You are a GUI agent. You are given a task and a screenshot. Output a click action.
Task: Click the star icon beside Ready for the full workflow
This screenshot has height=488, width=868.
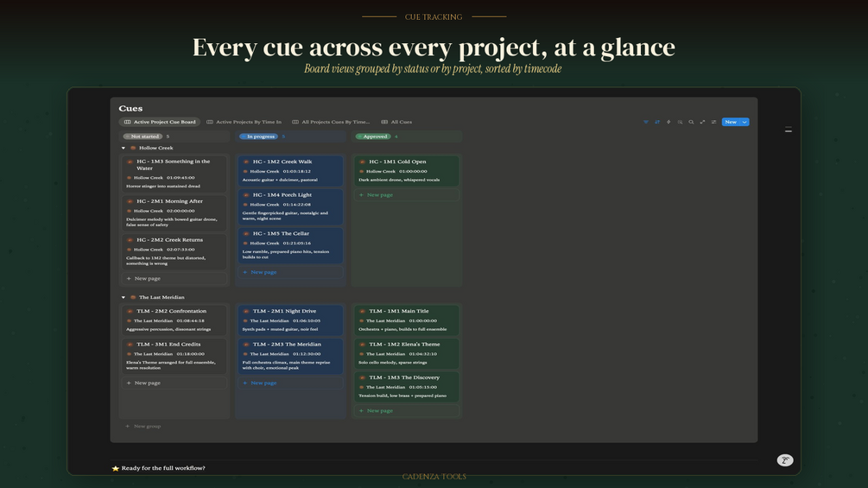[x=115, y=468]
